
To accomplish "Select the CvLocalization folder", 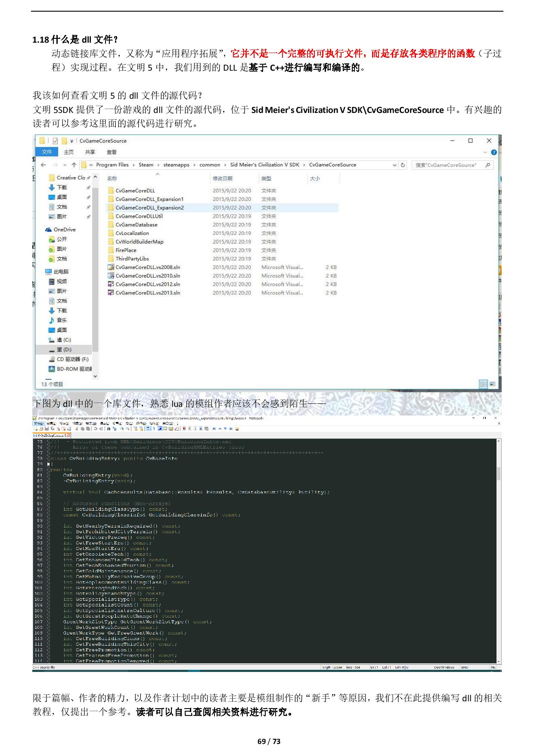I will 132,233.
